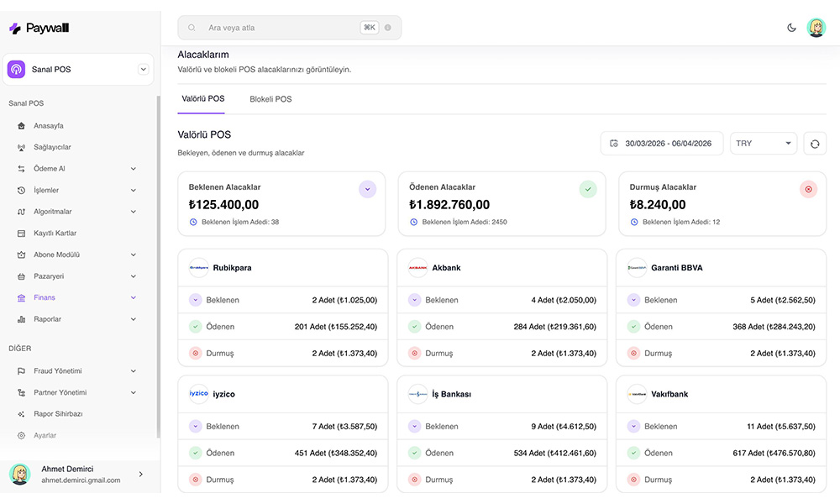The width and height of the screenshot is (840, 504).
Task: Open the Sanal POS module dropdown
Action: point(143,70)
